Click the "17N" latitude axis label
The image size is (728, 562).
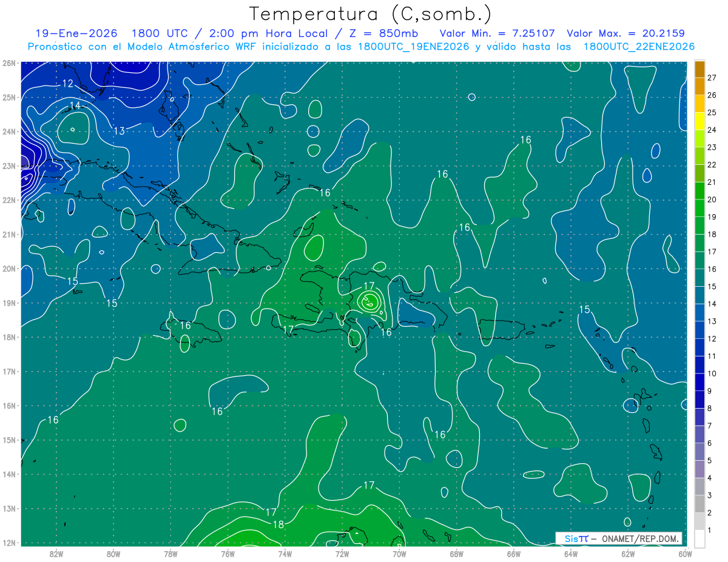pos(8,371)
